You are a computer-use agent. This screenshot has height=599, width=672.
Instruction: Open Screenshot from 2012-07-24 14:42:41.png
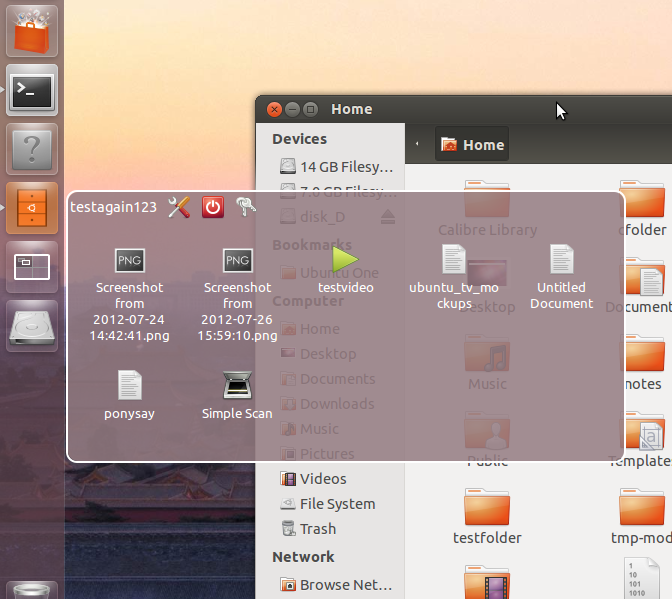pyautogui.click(x=129, y=295)
